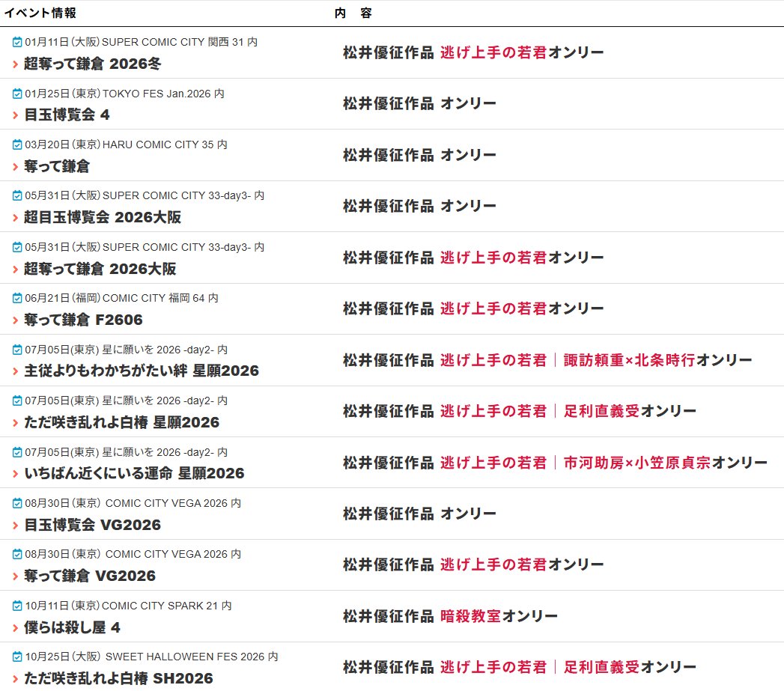Open event 僕らは殺し屋 4
This screenshot has height=691, width=784.
click(72, 627)
